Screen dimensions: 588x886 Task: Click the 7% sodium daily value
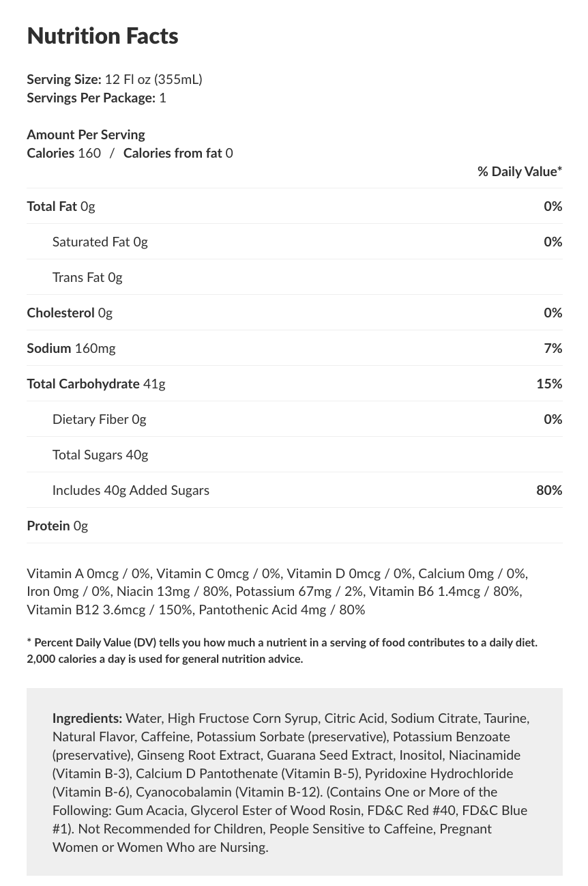[553, 348]
